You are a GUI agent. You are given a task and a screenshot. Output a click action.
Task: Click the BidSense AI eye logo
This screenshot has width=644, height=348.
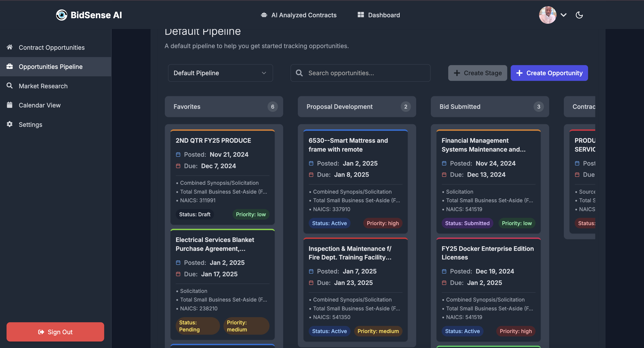(62, 15)
